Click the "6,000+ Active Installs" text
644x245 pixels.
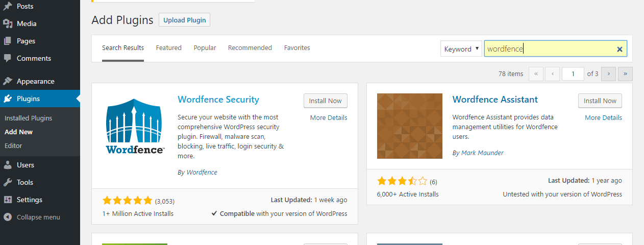[408, 194]
